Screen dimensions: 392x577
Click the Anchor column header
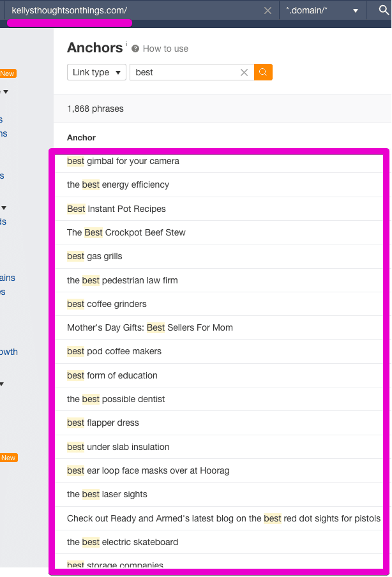coord(81,137)
